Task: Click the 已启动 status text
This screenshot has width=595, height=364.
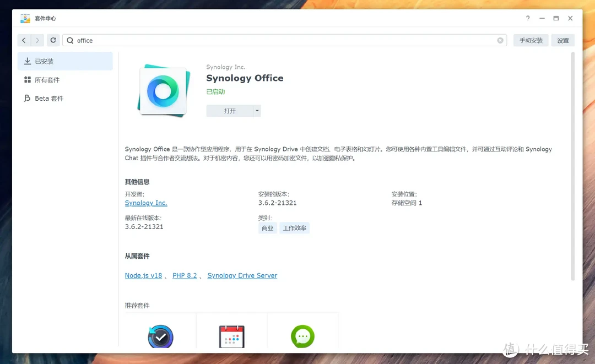Action: click(x=215, y=92)
